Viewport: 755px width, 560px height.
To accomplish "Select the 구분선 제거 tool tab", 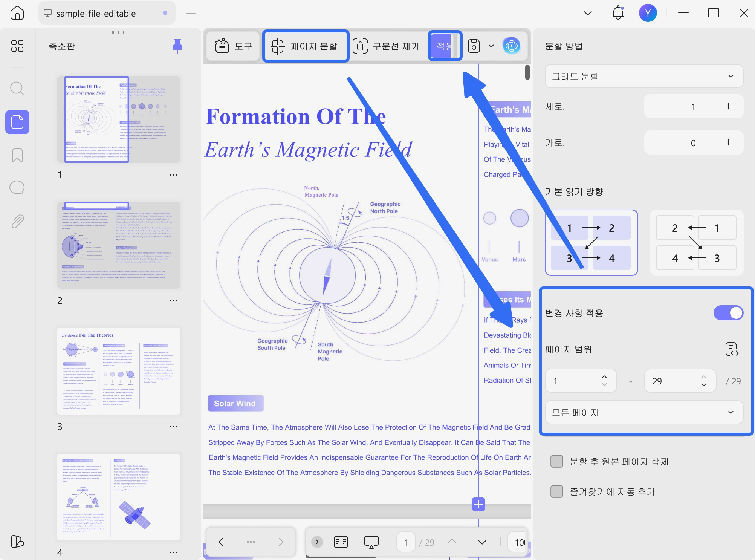I will point(386,46).
